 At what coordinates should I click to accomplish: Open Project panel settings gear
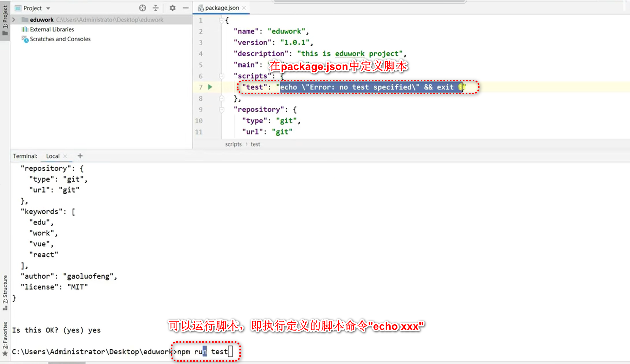[172, 8]
